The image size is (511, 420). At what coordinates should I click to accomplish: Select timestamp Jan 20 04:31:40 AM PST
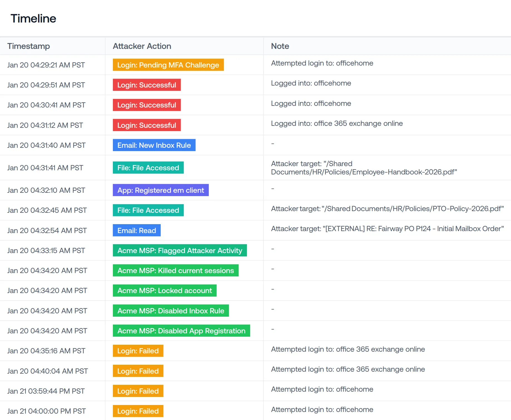(46, 145)
